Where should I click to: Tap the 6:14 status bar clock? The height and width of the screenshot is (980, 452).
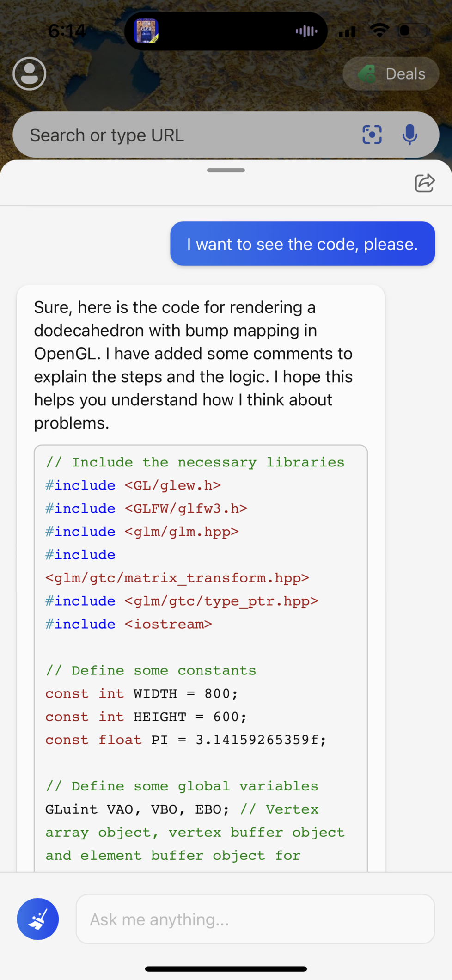[x=67, y=31]
